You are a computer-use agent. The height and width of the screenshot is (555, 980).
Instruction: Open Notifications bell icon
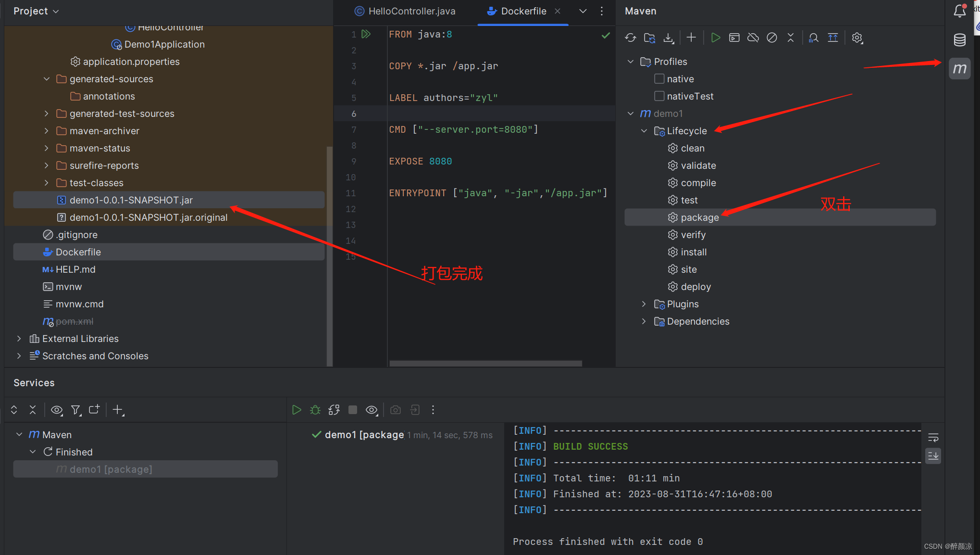click(x=960, y=11)
